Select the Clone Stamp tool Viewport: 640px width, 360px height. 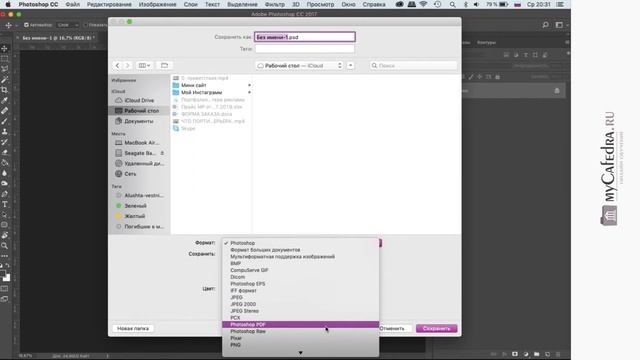tap(4, 131)
